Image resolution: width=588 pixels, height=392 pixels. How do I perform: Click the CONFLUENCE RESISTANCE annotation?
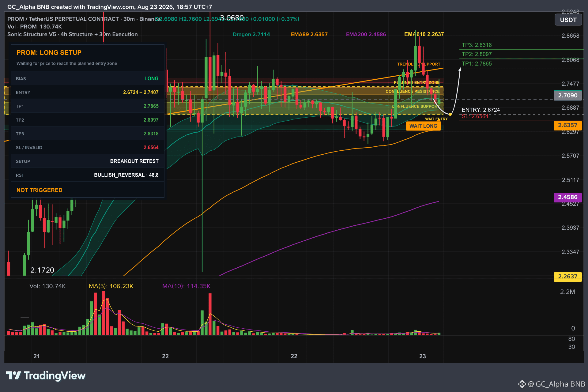pyautogui.click(x=412, y=91)
